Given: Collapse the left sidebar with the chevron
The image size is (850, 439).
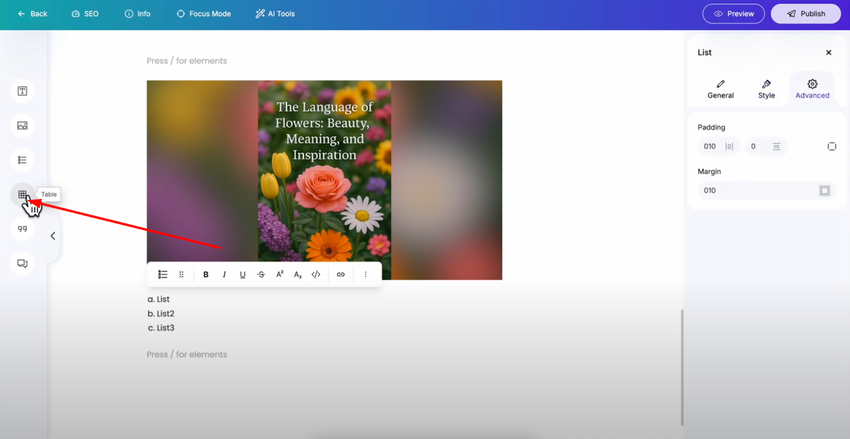Looking at the screenshot, I should 53,236.
